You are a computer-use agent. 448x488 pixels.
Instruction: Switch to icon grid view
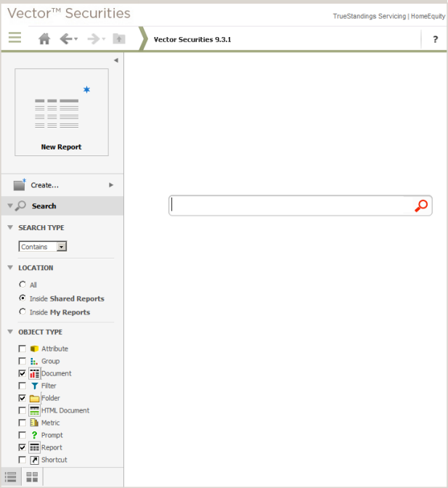coord(32,477)
